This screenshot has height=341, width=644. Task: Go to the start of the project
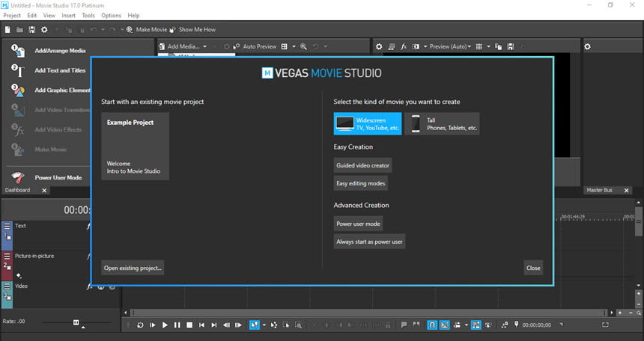(201, 325)
